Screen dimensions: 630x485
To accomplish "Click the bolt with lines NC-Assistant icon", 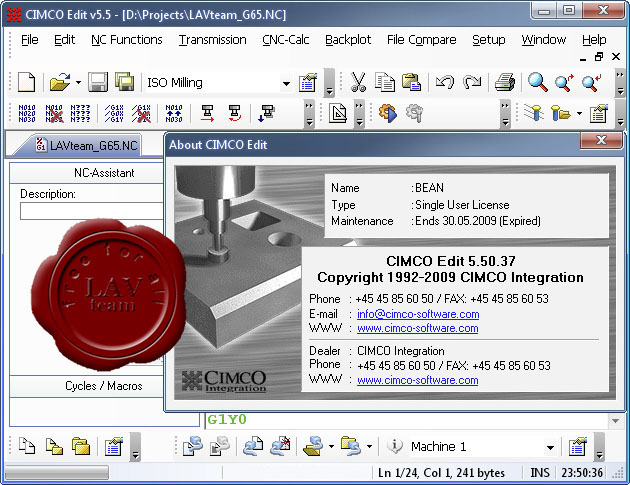I will [x=534, y=113].
